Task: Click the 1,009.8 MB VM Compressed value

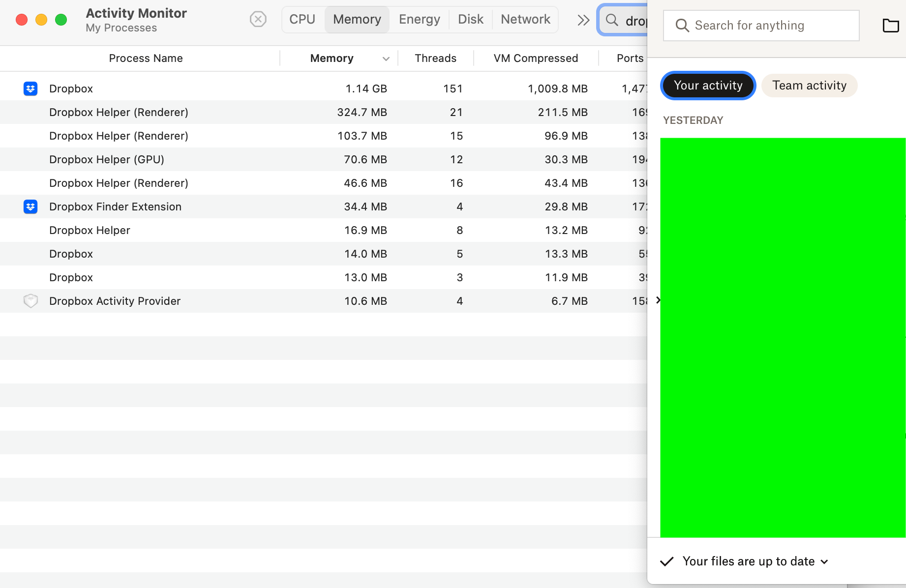Action: coord(558,88)
